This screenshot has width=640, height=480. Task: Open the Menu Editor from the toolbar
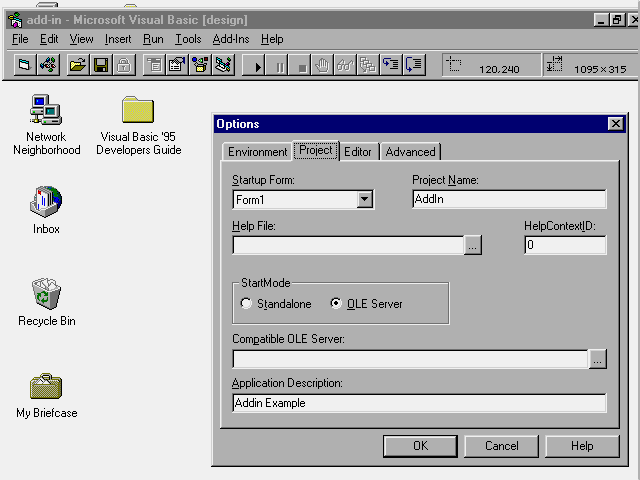point(153,65)
